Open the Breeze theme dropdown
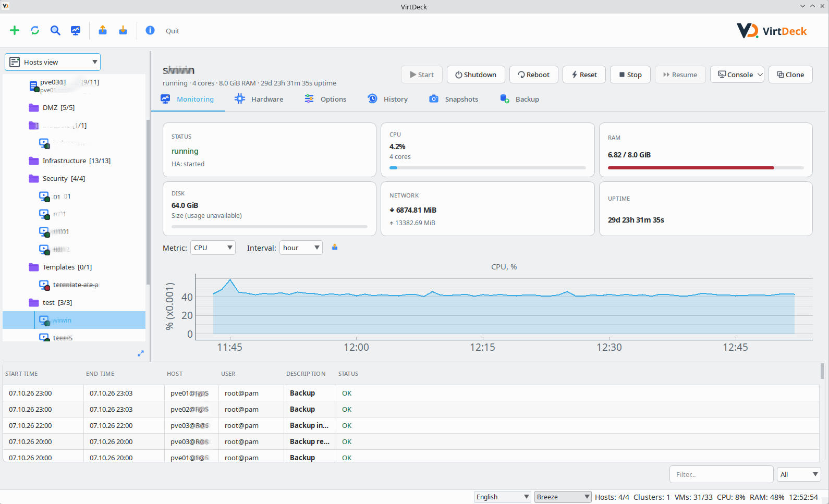This screenshot has width=829, height=504. click(563, 497)
